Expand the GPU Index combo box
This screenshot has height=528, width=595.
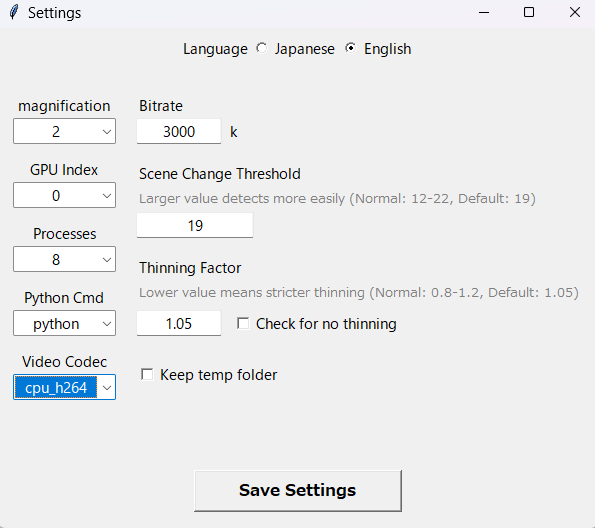[65, 195]
